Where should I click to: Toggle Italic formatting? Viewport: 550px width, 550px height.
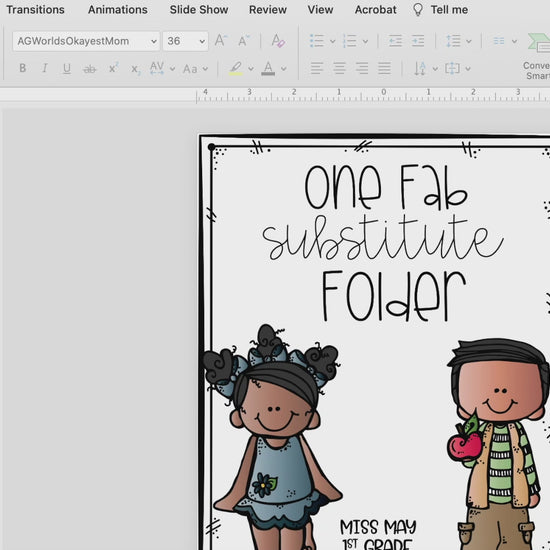tap(45, 68)
